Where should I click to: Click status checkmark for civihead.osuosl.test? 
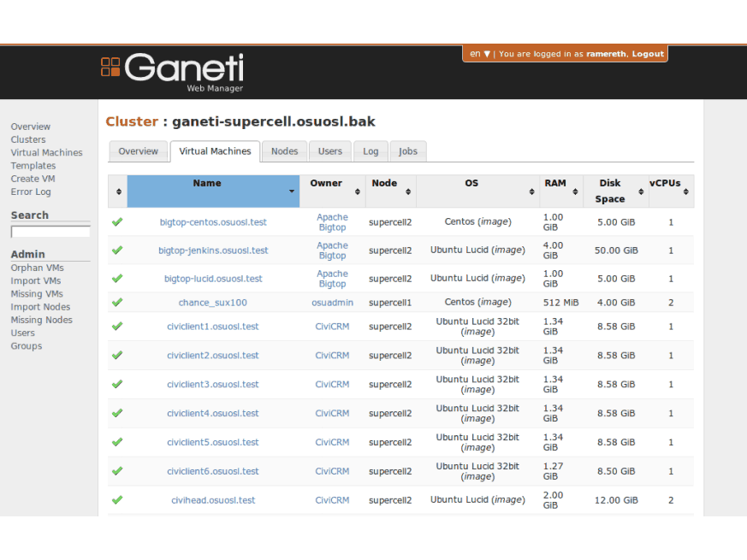pos(117,500)
